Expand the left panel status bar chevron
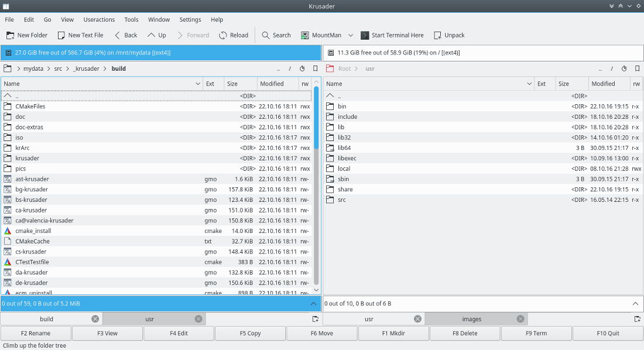The image size is (644, 350). click(313, 304)
